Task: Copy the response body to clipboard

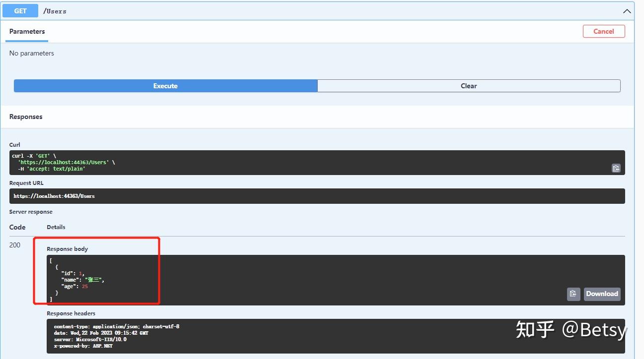Action: click(x=573, y=294)
